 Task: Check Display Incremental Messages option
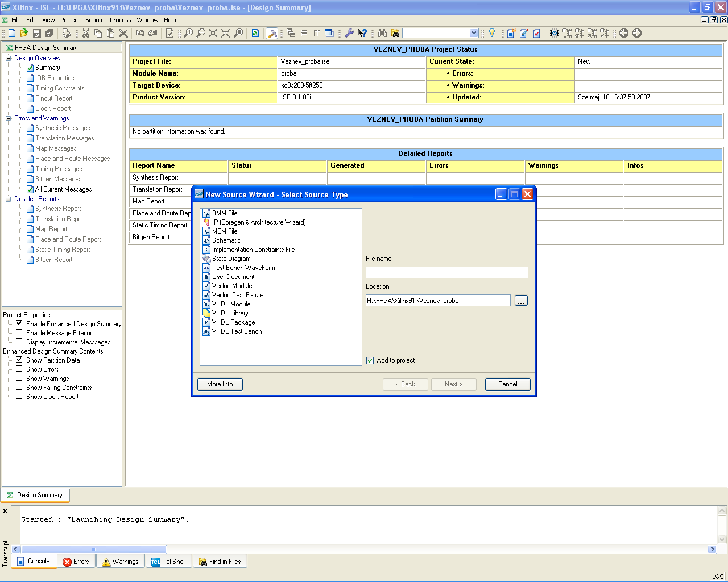[19, 342]
